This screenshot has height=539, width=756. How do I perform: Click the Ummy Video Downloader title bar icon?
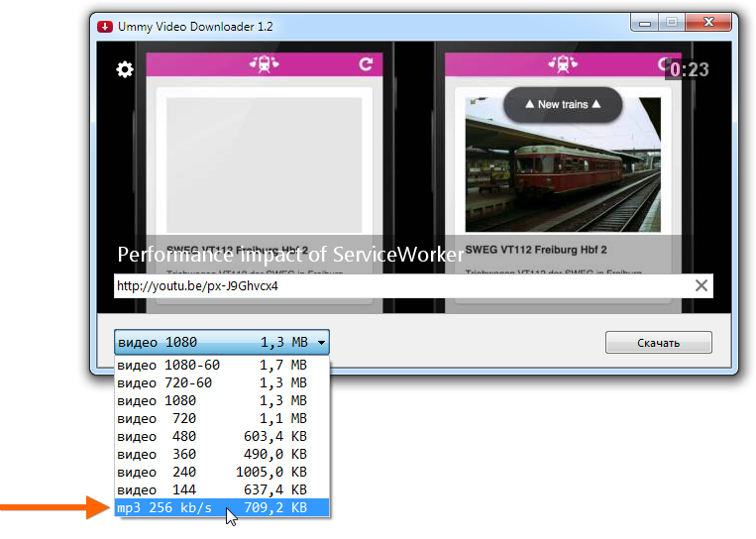(105, 27)
